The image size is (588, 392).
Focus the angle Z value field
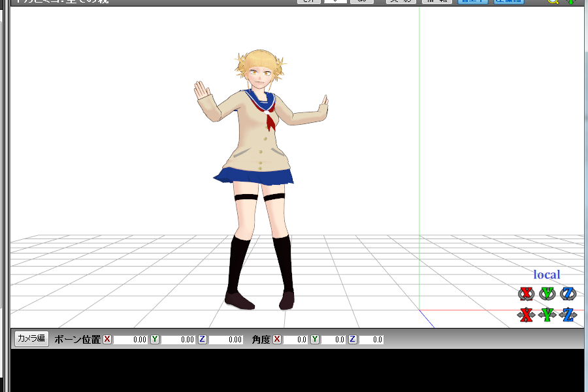click(371, 340)
